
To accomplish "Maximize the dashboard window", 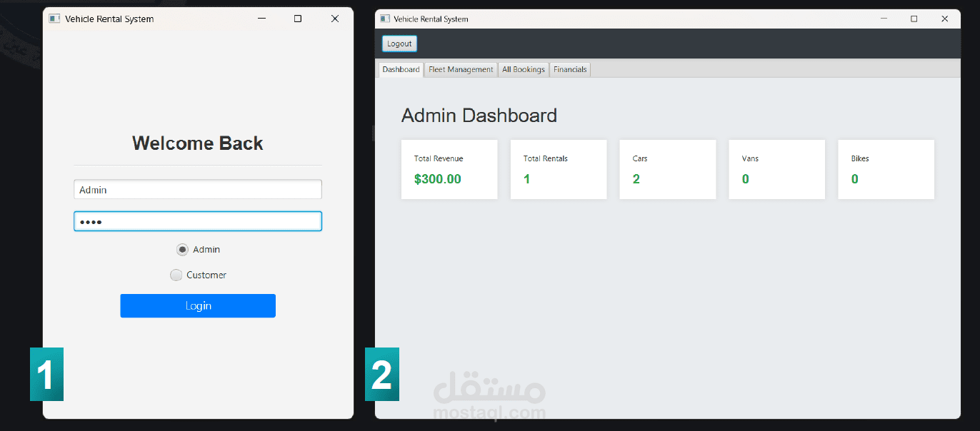I will 914,19.
